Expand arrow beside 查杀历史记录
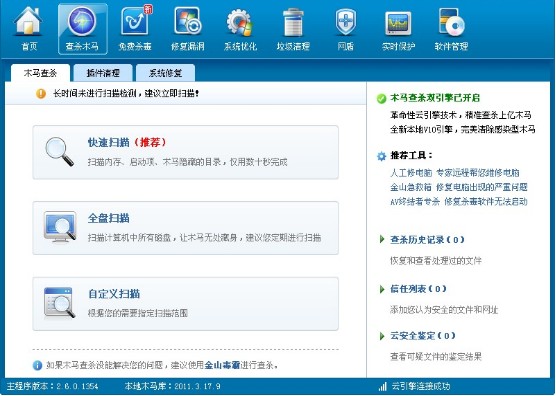 pos(382,239)
